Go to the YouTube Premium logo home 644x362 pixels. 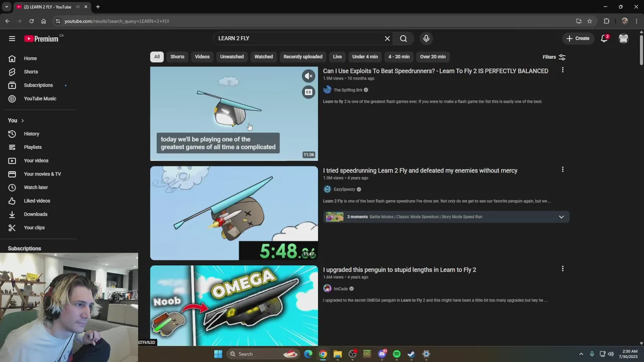point(41,38)
